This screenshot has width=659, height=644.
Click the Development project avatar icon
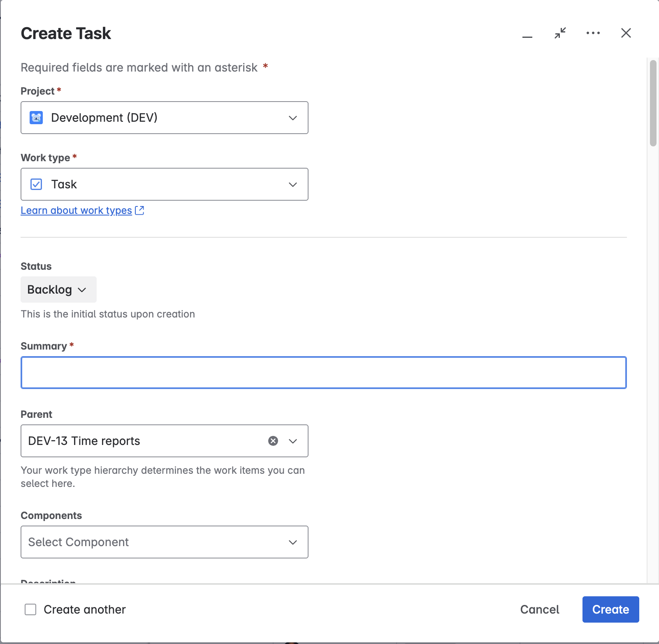pos(36,118)
